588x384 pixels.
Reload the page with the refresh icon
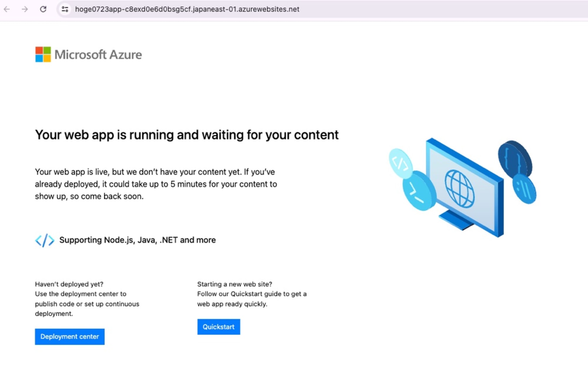[43, 9]
